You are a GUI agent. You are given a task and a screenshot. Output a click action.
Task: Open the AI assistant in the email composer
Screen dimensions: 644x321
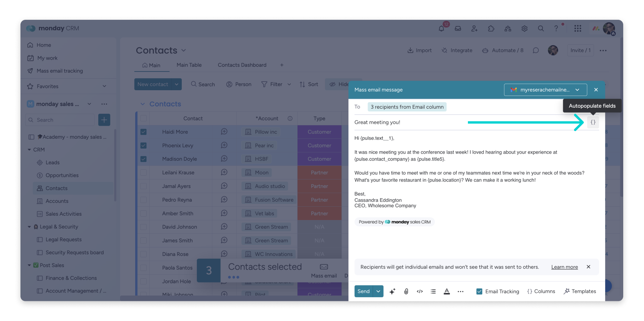(x=392, y=291)
